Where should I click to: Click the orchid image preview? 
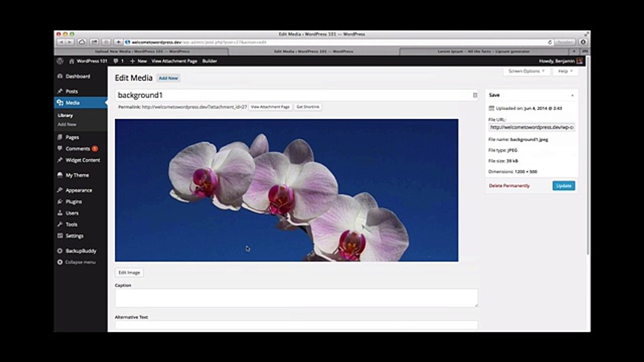click(287, 190)
